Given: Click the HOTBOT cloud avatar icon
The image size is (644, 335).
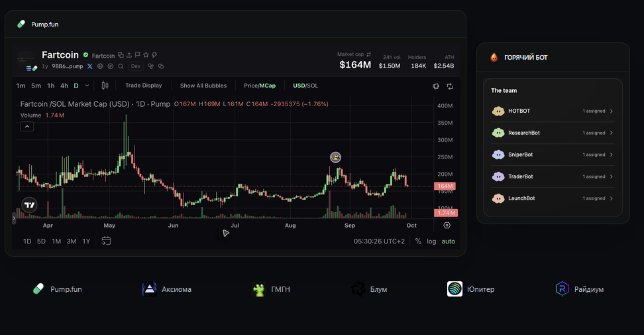Looking at the screenshot, I should [x=498, y=111].
